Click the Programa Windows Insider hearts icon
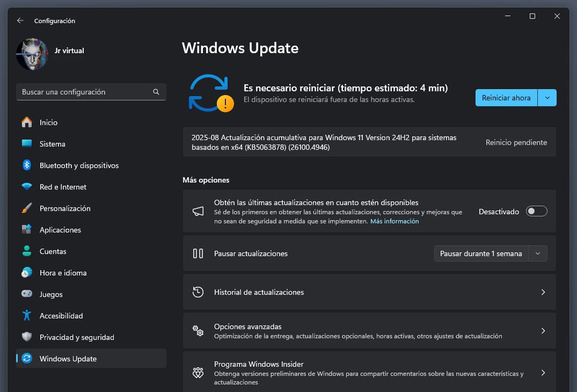 pyautogui.click(x=198, y=373)
